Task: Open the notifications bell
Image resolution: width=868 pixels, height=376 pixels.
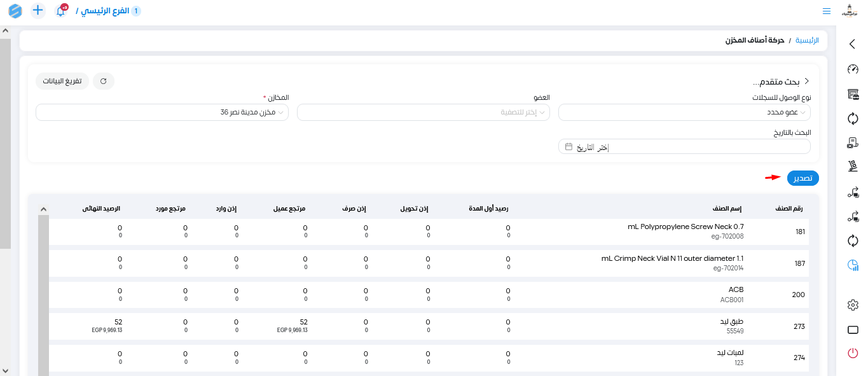Action: coord(61,11)
